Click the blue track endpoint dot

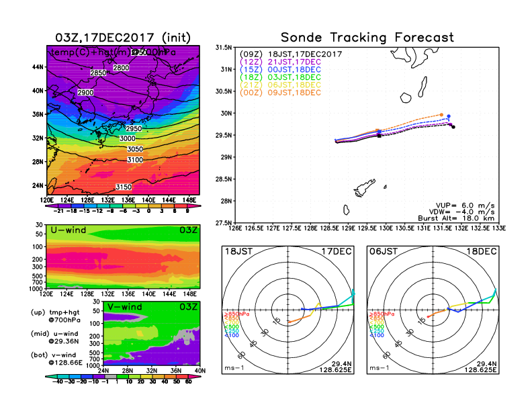coord(449,116)
